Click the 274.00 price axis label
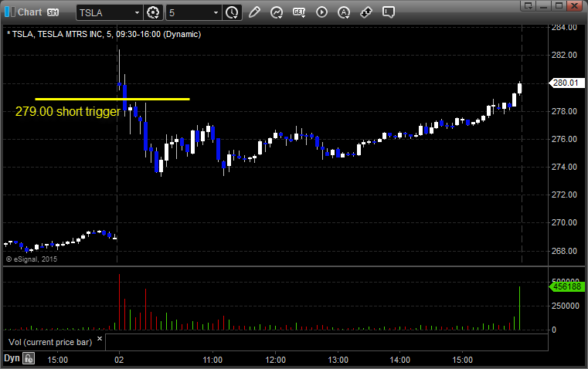This screenshot has height=369, width=588. pos(564,167)
